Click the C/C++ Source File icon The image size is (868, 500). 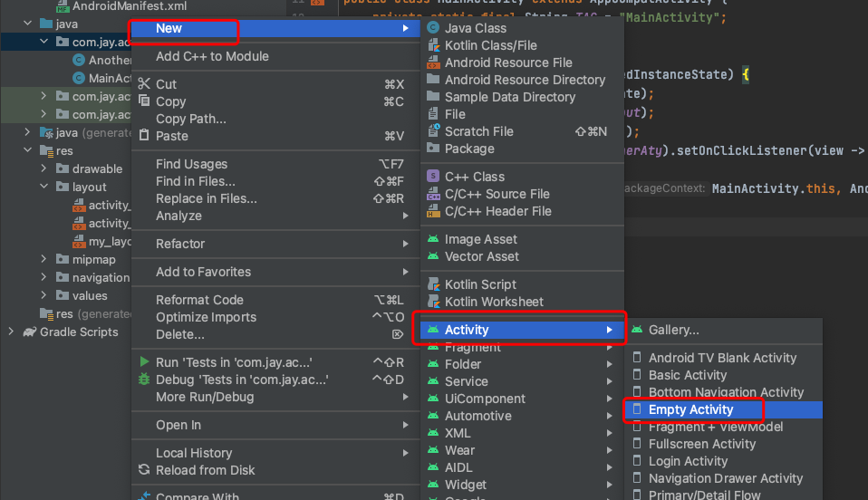[x=433, y=193]
